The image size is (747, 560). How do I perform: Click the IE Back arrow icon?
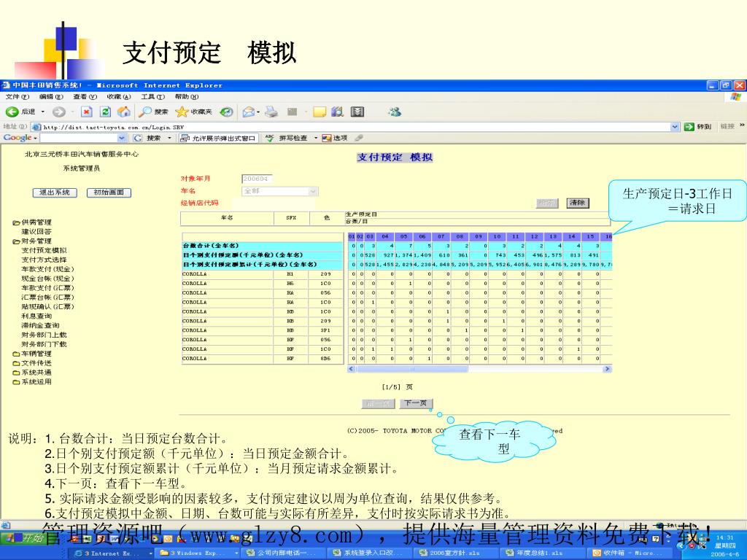pyautogui.click(x=12, y=112)
